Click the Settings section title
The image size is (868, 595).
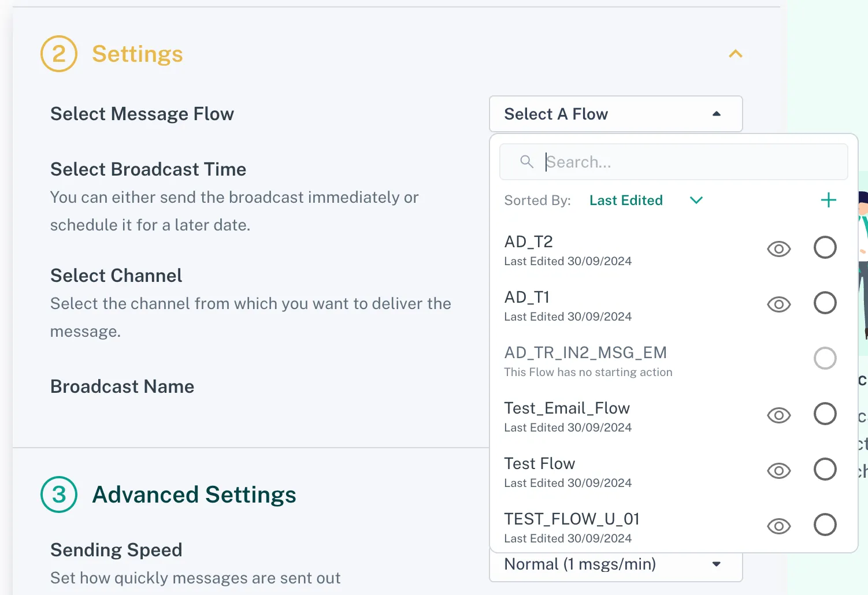click(138, 54)
